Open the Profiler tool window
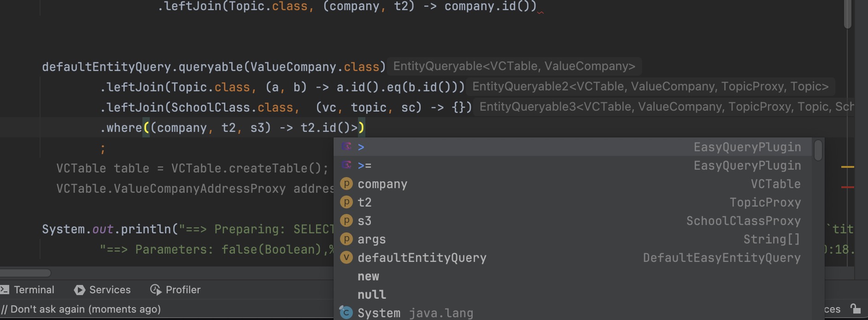This screenshot has width=868, height=320. 176,290
